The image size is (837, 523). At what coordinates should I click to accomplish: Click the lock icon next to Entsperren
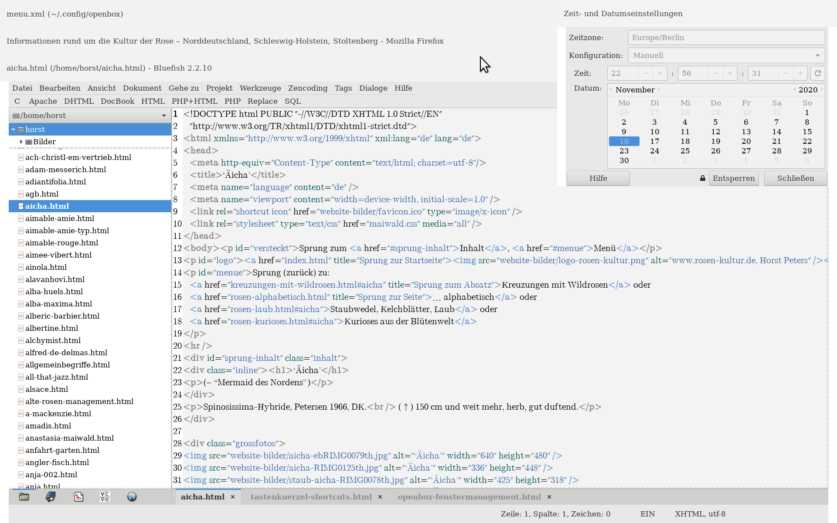702,178
